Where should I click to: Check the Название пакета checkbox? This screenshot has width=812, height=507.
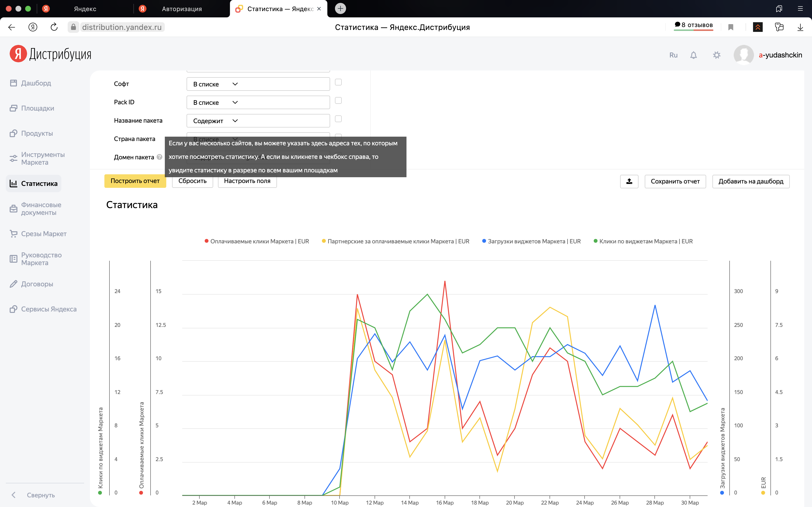[338, 119]
